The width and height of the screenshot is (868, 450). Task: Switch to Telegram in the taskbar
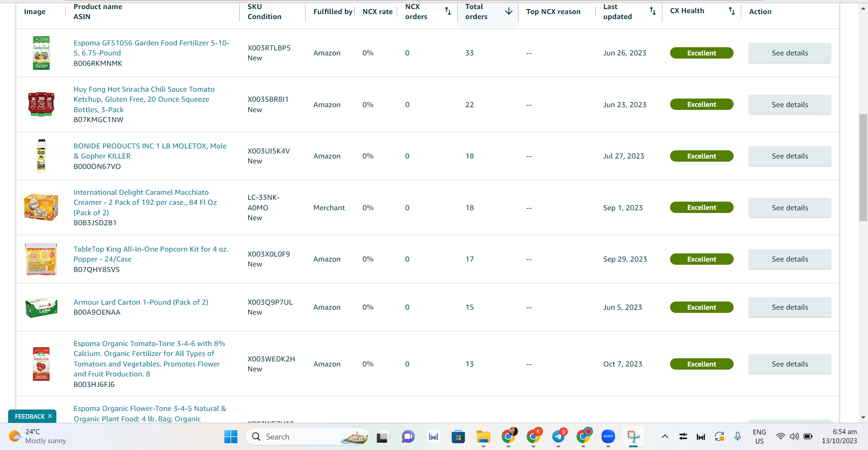pyautogui.click(x=559, y=437)
